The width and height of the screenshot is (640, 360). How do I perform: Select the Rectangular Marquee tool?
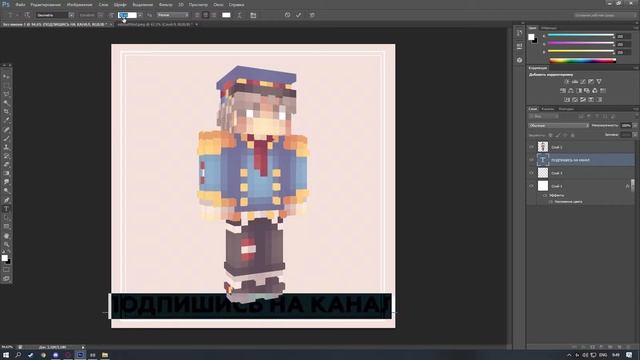coord(6,85)
